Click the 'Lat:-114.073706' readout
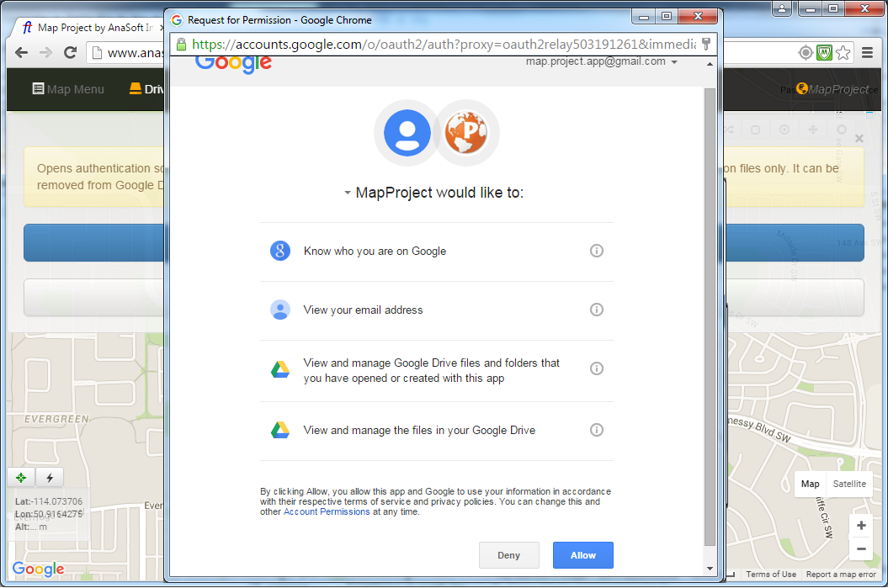 point(49,501)
